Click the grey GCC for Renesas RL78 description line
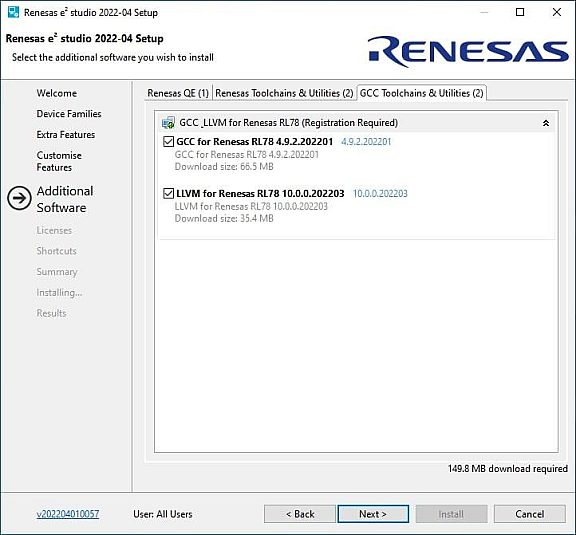 click(x=246, y=155)
